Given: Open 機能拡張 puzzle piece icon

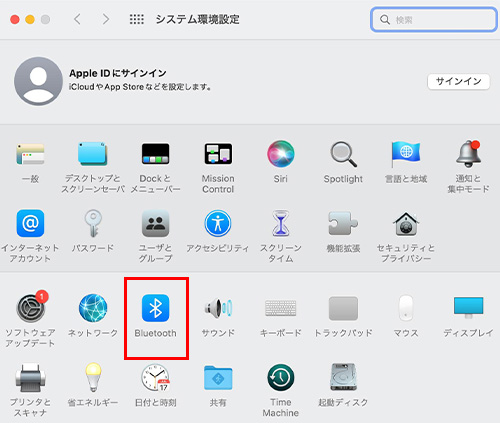Looking at the screenshot, I should 343,223.
